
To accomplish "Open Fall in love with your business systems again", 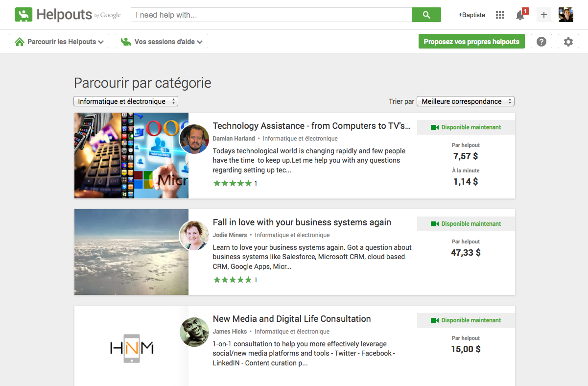I will tap(302, 222).
